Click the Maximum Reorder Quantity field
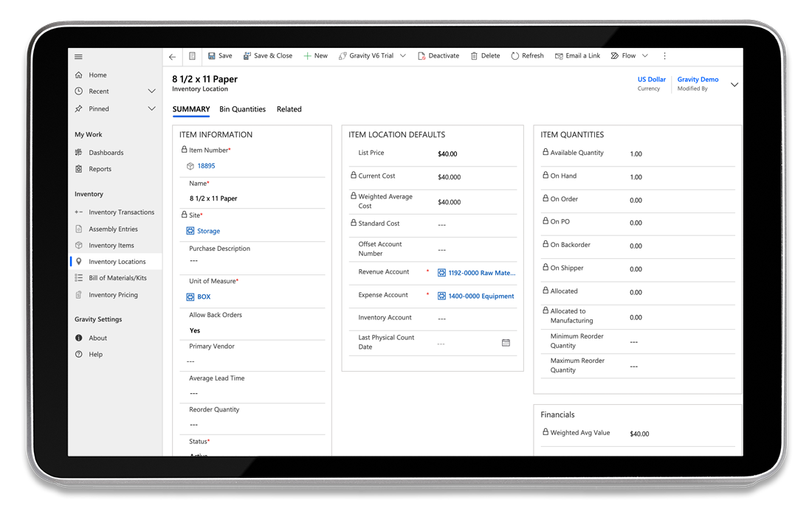 coord(681,367)
